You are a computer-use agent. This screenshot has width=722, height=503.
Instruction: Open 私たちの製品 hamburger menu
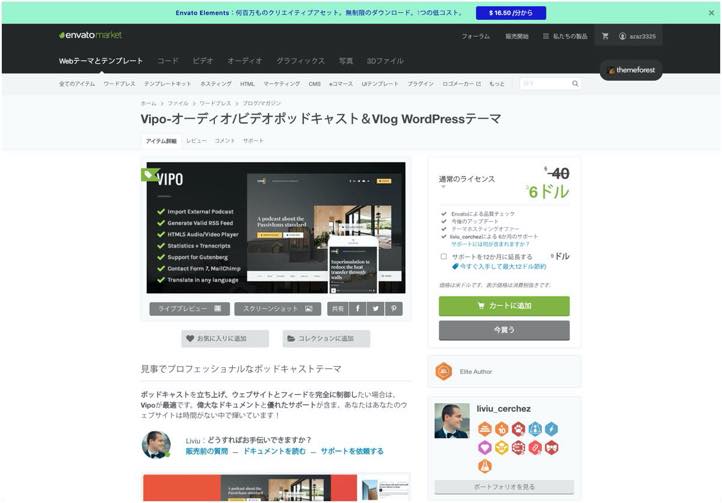pos(565,36)
